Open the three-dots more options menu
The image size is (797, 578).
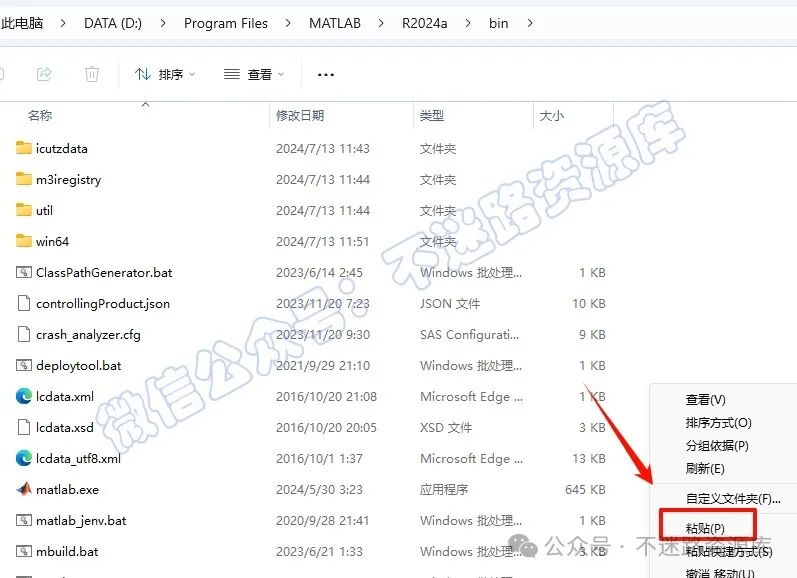point(325,75)
